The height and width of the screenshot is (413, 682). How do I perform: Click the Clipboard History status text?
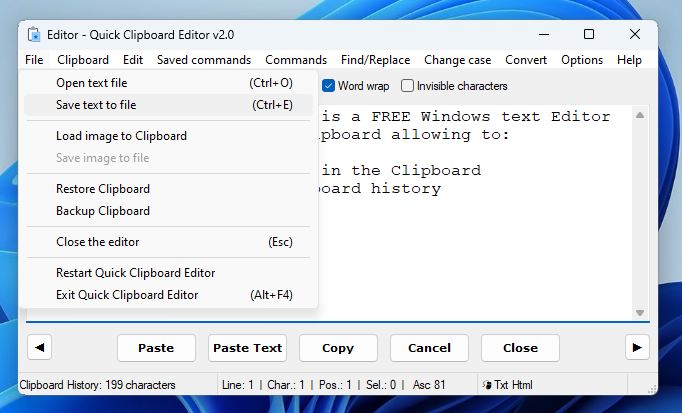tap(97, 385)
